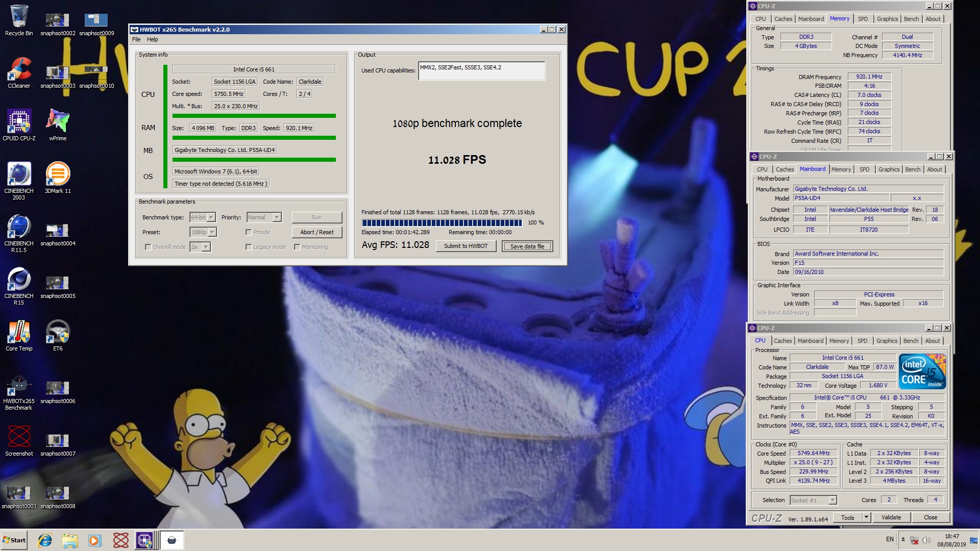980x551 pixels.
Task: Open Help menu in HWBOT x265
Action: tap(152, 39)
